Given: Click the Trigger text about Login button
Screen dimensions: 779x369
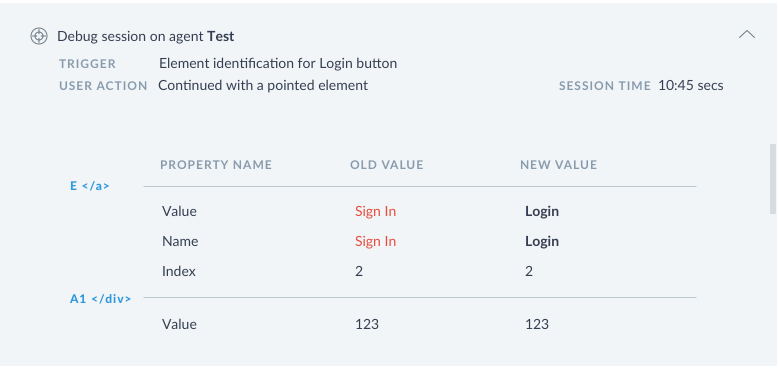Looking at the screenshot, I should coord(278,64).
